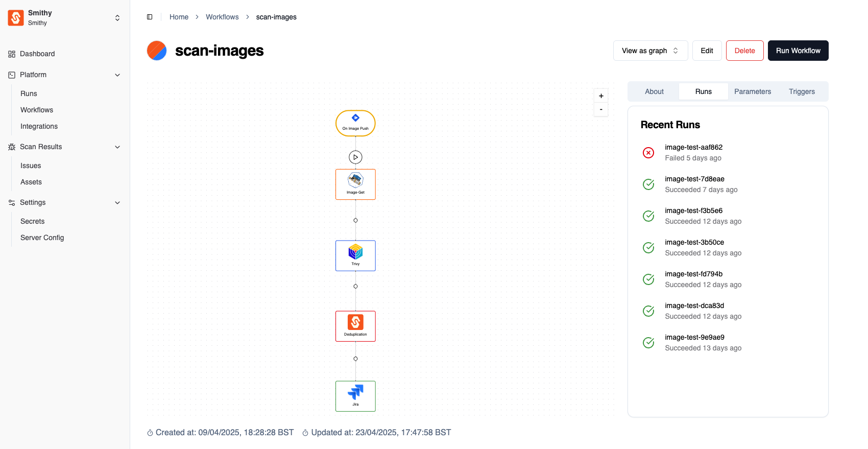Toggle the sidebar panel icon
Screen dimensions: 868x449
150,17
